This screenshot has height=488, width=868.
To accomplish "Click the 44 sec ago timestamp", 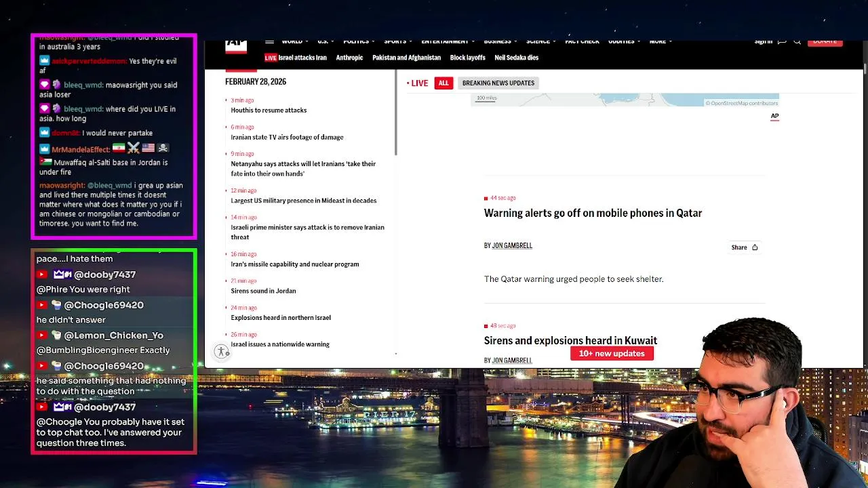I will [x=502, y=198].
